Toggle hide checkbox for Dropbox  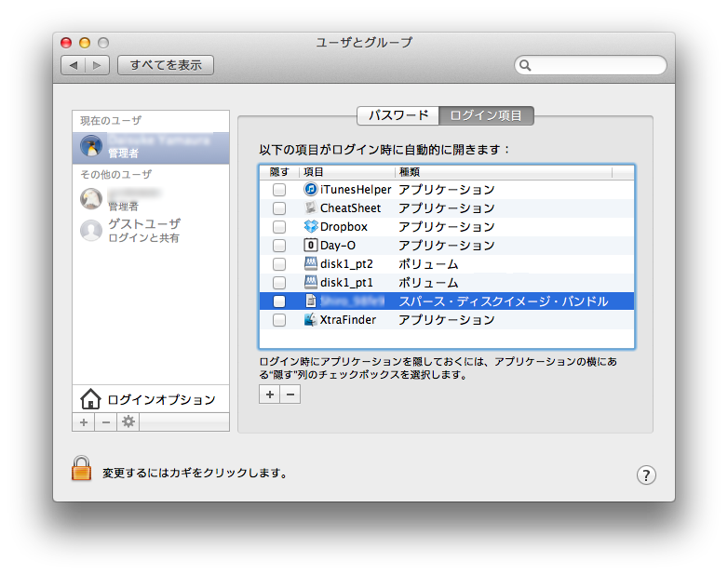tap(279, 226)
